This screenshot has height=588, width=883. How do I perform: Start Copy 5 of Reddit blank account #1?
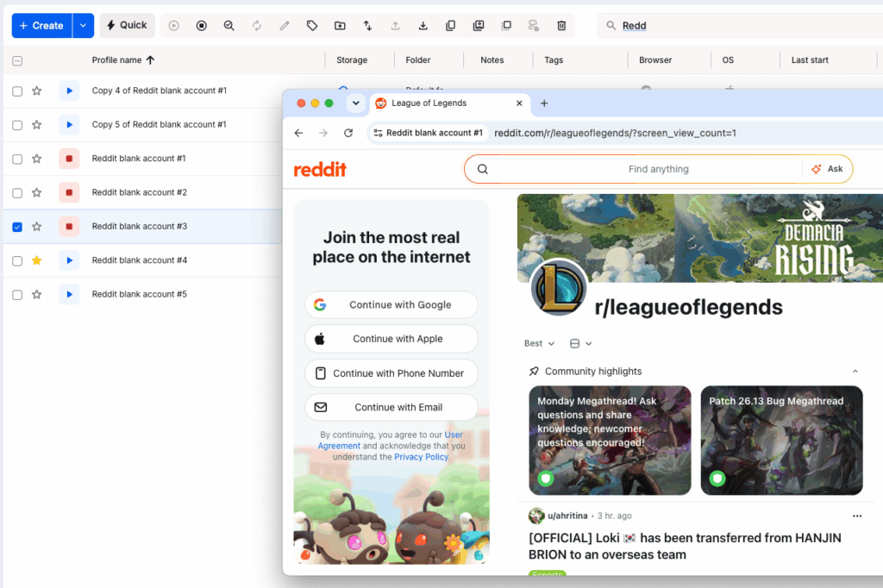pyautogui.click(x=69, y=124)
